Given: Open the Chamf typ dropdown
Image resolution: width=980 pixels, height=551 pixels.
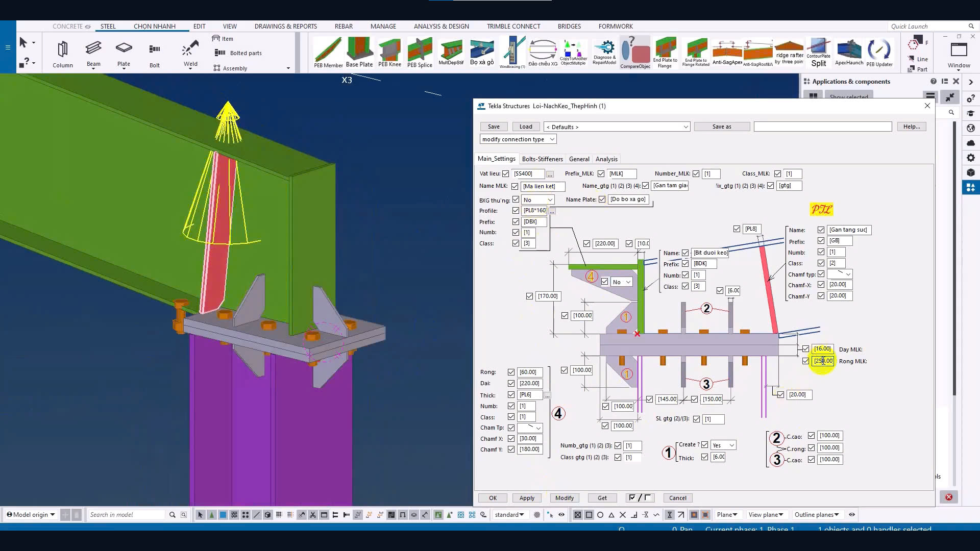Looking at the screenshot, I should 840,274.
